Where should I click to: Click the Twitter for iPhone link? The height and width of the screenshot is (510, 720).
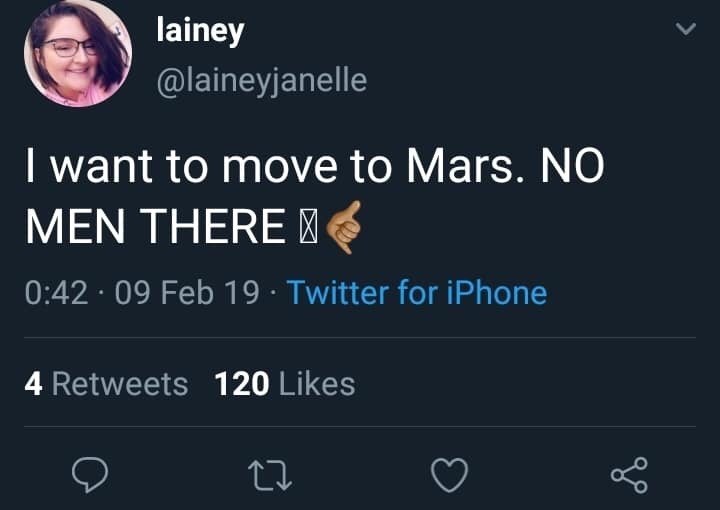[x=417, y=293]
